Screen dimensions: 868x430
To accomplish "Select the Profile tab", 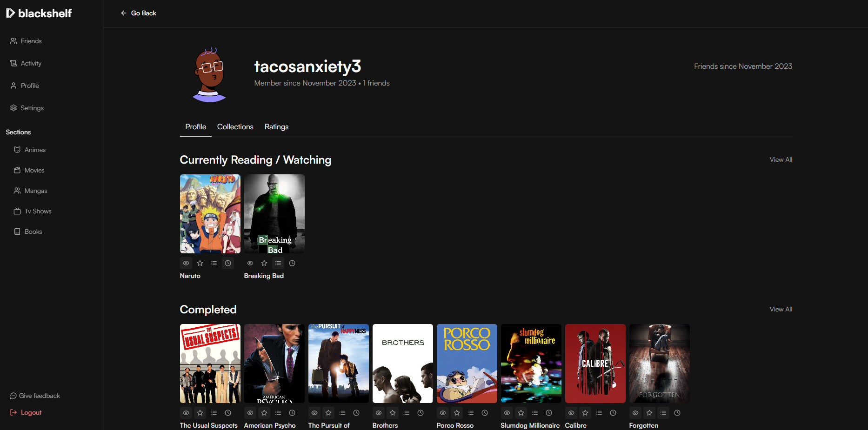I will click(x=196, y=127).
